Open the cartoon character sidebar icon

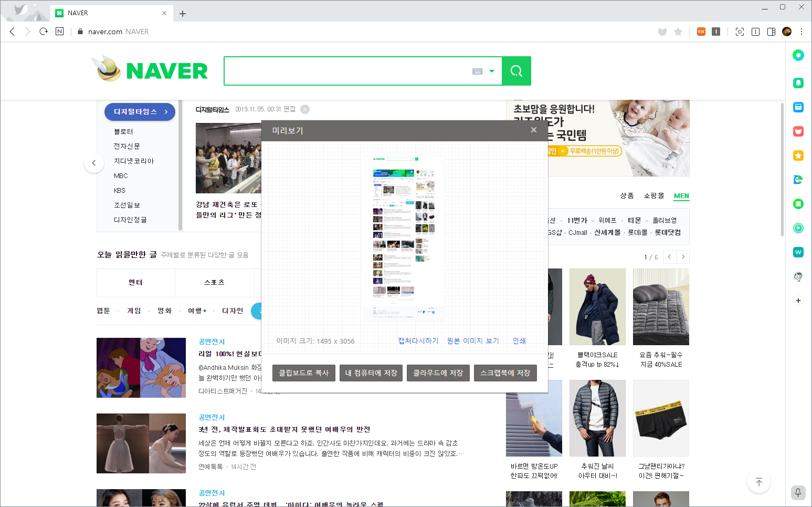coord(798,276)
